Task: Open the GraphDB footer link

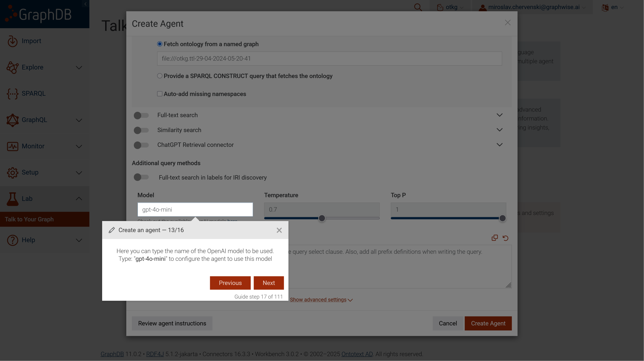Action: coord(112,354)
